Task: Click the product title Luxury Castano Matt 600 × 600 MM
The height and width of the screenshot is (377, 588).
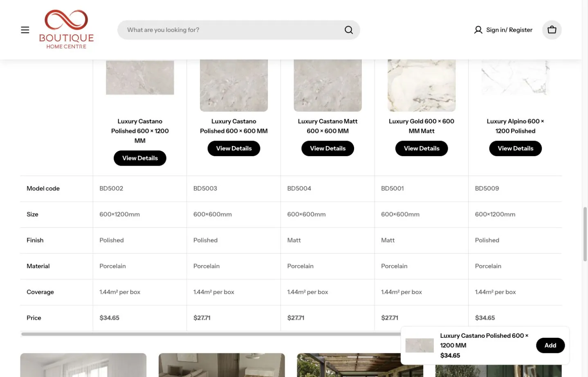Action: point(328,126)
